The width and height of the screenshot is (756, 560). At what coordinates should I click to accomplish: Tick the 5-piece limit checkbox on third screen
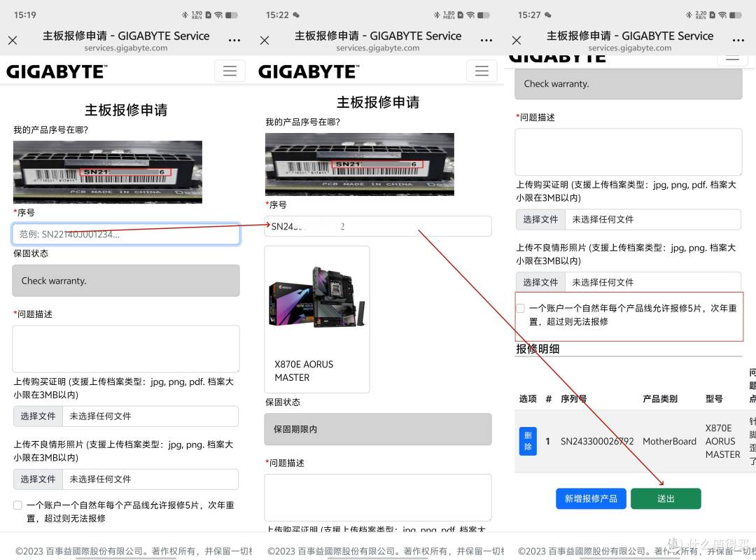[x=520, y=308]
